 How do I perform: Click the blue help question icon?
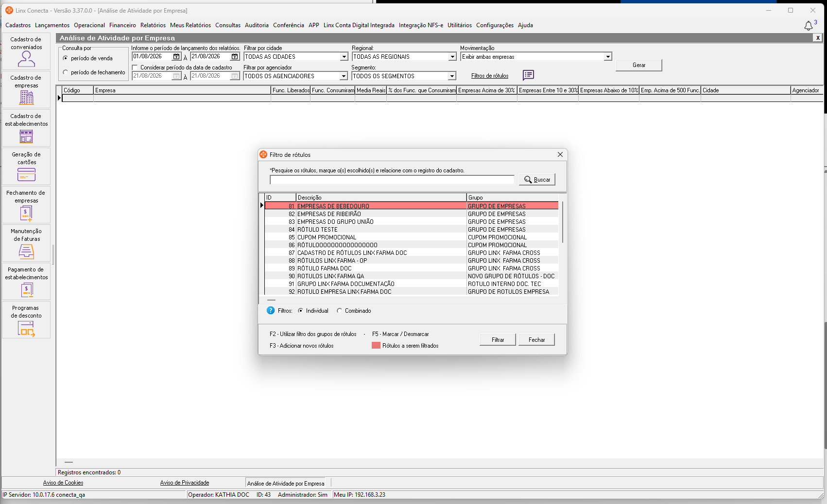coord(271,311)
